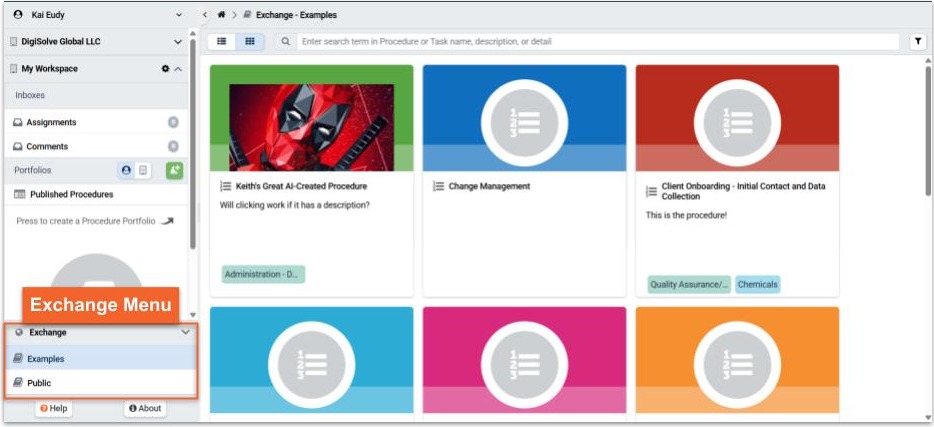Click the sidebar vertical scrollbar

point(192,143)
